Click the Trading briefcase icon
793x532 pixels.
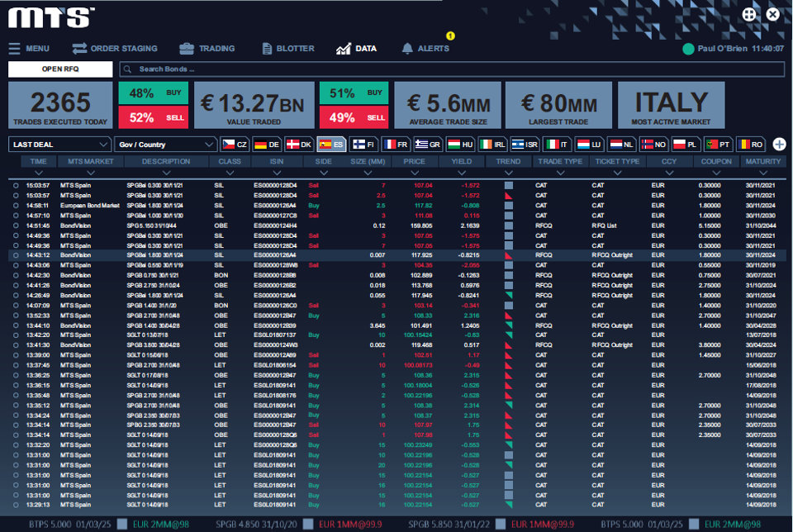[187, 49]
